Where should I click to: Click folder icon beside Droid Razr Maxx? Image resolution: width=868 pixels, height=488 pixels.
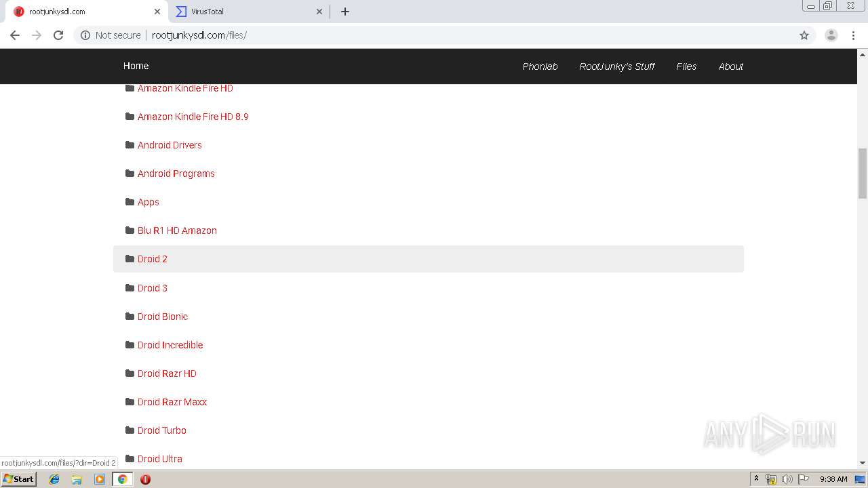tap(130, 401)
